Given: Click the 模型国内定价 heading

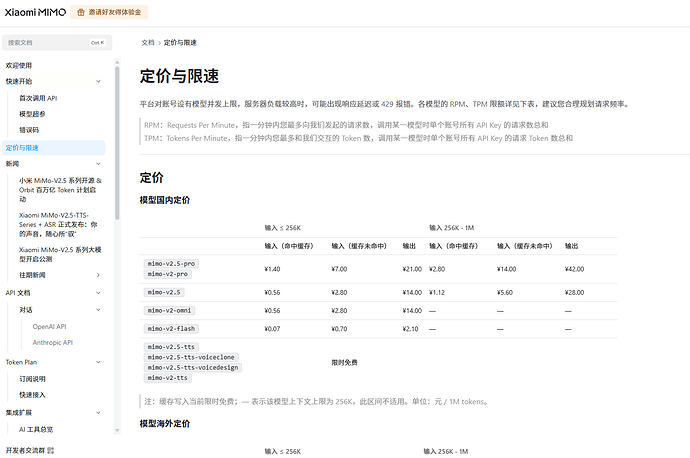Looking at the screenshot, I should [x=165, y=200].
